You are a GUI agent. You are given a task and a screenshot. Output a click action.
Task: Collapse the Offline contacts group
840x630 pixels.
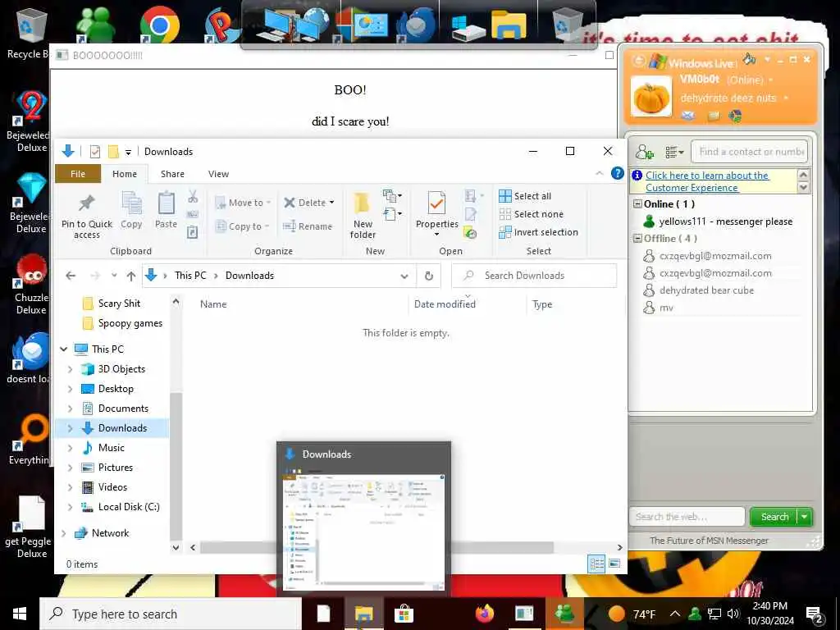[x=637, y=239]
